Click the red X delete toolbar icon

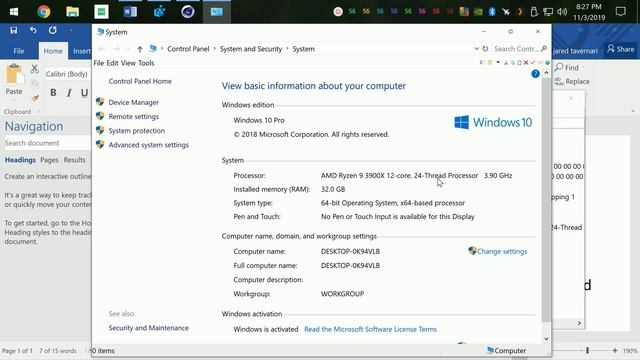pyautogui.click(x=526, y=62)
